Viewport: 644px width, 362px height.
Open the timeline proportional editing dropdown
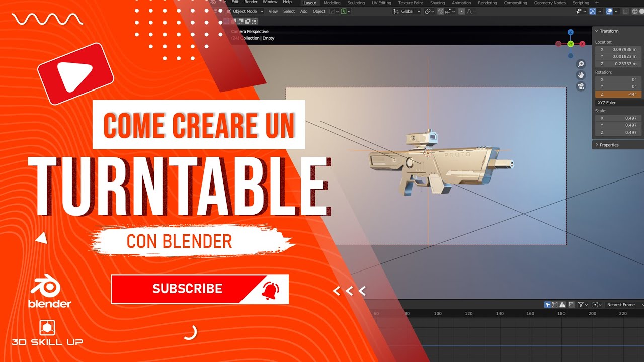597,305
